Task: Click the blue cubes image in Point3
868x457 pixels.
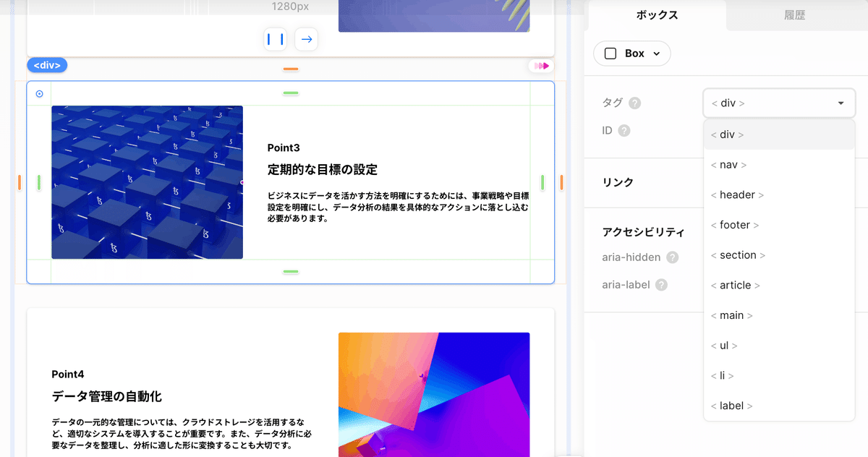Action: click(147, 182)
